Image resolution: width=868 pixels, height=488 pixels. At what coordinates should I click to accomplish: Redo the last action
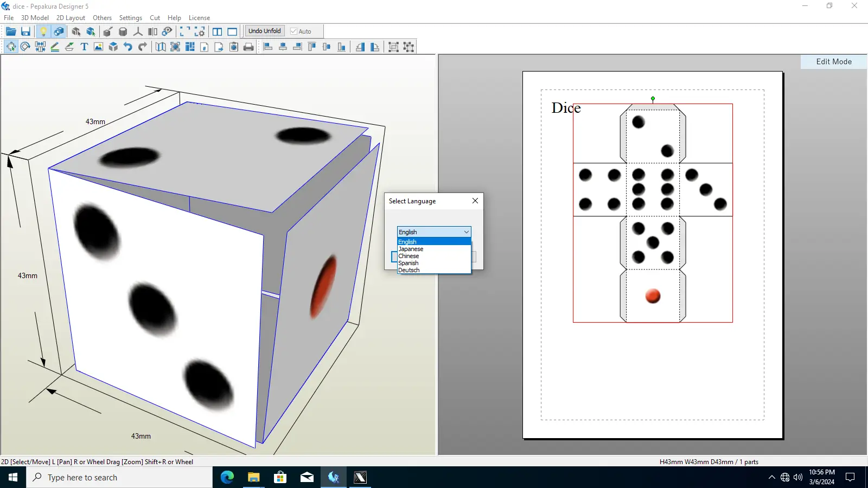coord(143,47)
